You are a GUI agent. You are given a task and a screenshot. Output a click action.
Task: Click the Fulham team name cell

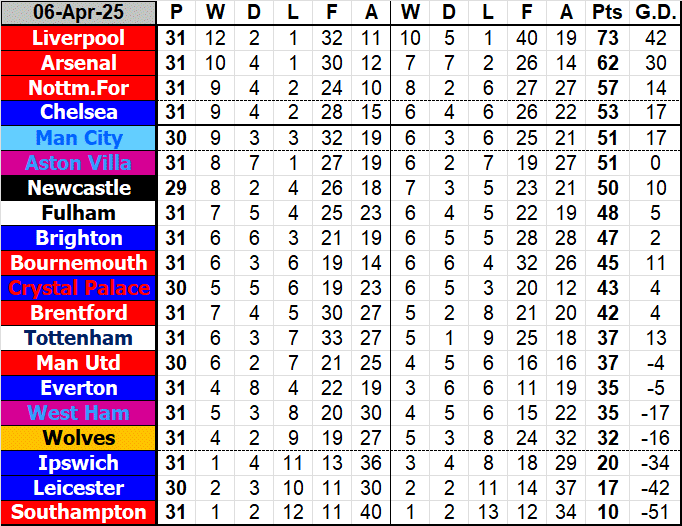pyautogui.click(x=79, y=213)
